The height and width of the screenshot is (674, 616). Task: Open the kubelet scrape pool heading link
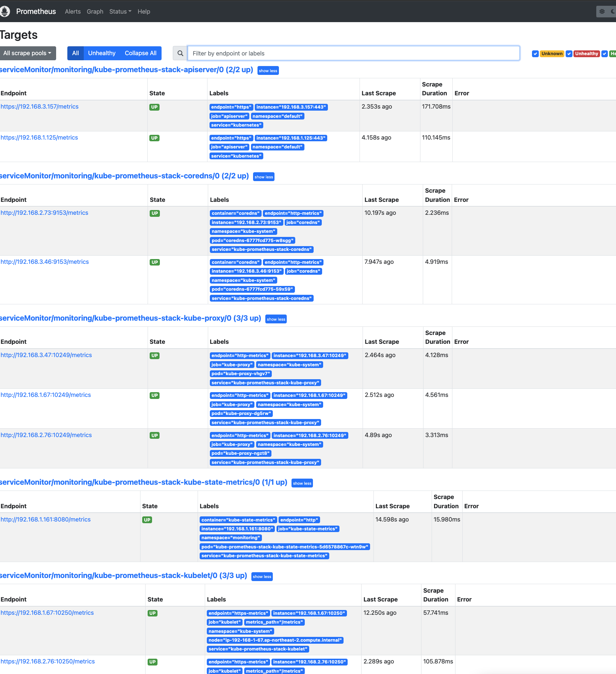[123, 575]
